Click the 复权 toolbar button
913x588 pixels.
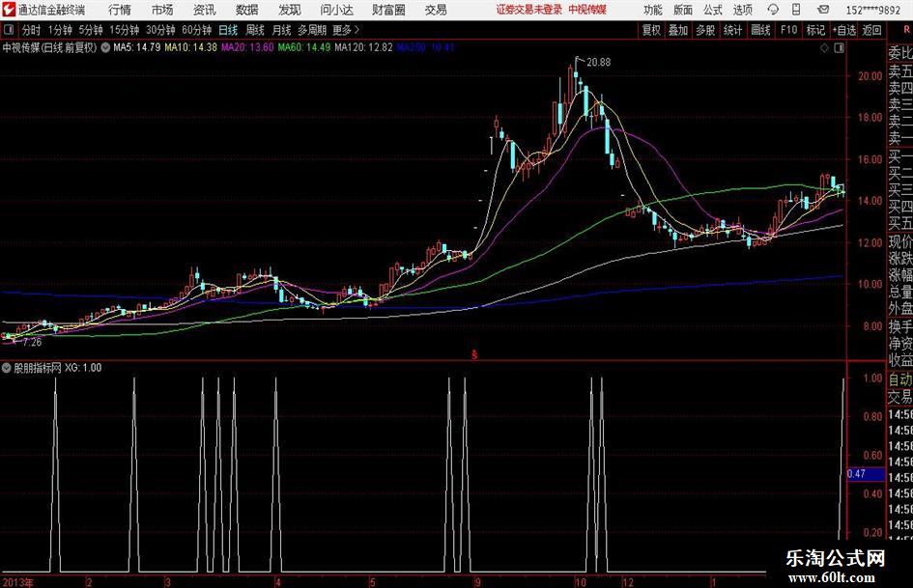[651, 30]
